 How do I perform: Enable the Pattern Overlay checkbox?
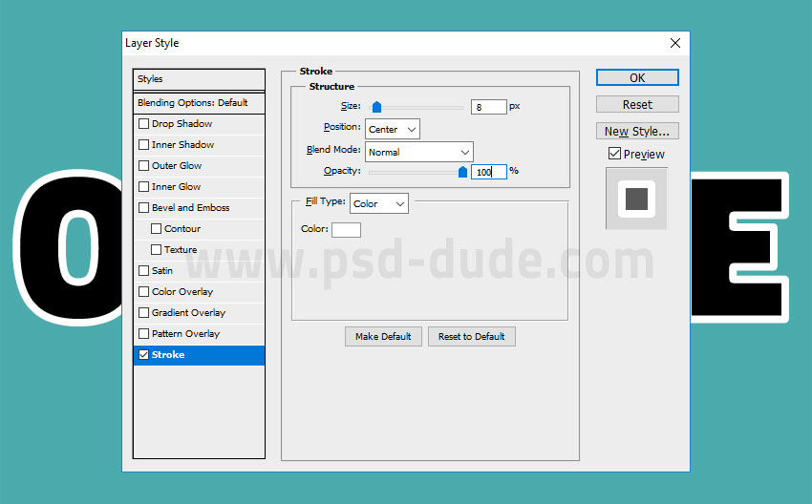[x=144, y=334]
